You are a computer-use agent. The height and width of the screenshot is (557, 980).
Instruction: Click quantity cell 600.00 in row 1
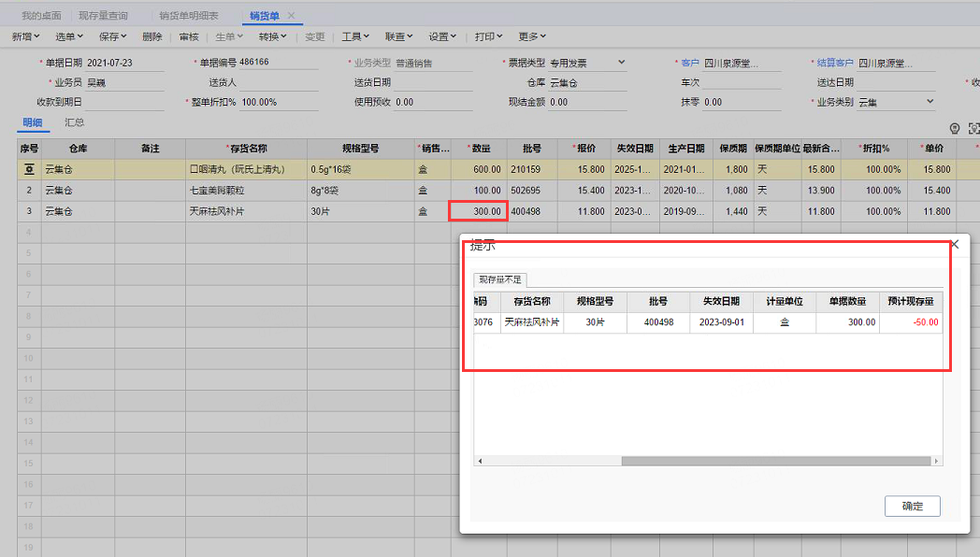point(480,169)
